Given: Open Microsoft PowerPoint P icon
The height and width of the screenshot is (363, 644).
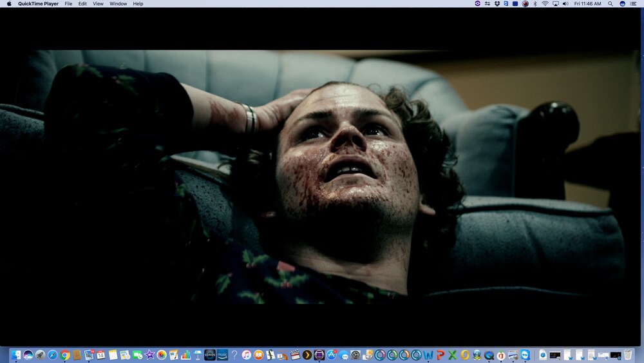Looking at the screenshot, I should click(440, 355).
